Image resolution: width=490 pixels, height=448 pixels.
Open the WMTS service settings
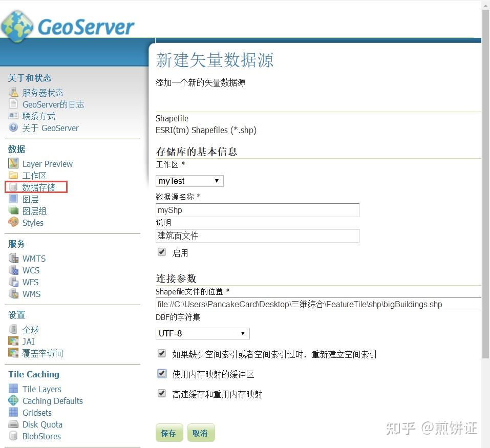pyautogui.click(x=34, y=258)
